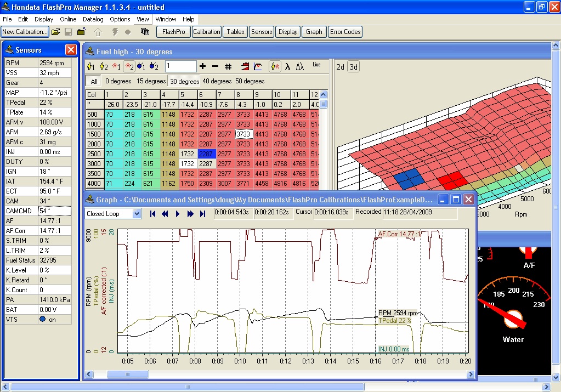Click the minus decrease value icon
This screenshot has width=561, height=392.
click(215, 66)
